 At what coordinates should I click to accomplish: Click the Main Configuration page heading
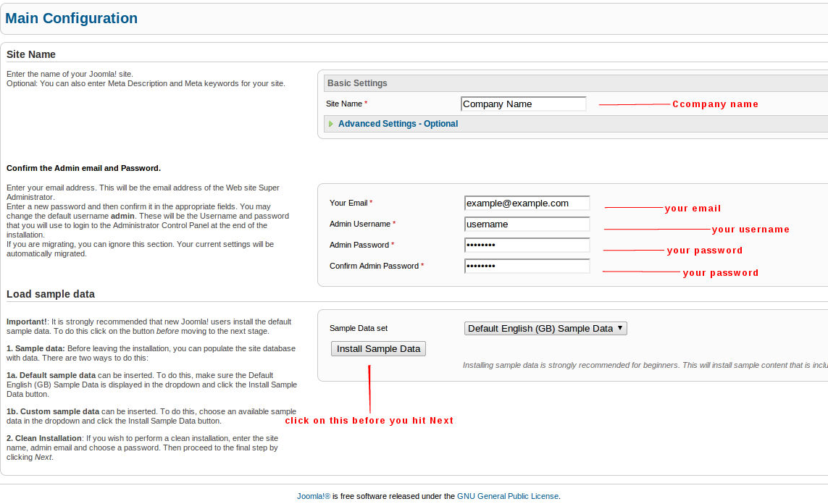pos(71,19)
